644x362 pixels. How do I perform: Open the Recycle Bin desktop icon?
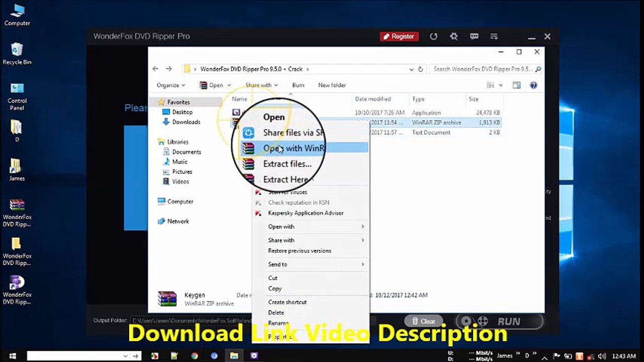point(17,53)
